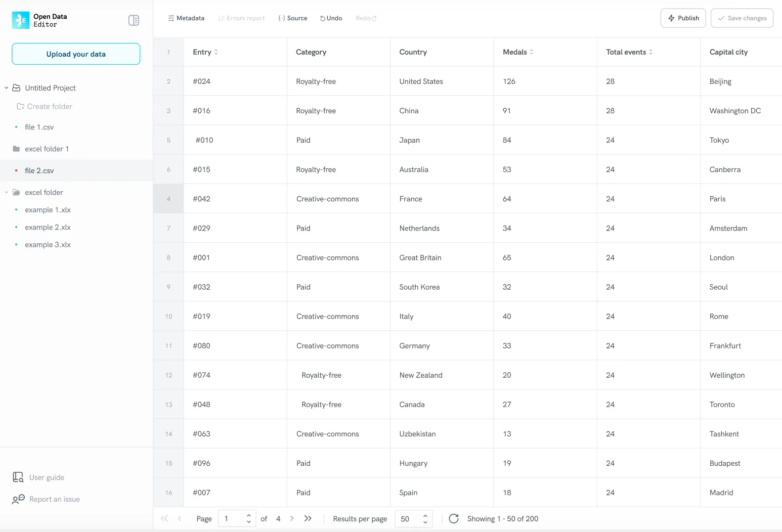
Task: Sort by Total events column
Action: [x=651, y=52]
